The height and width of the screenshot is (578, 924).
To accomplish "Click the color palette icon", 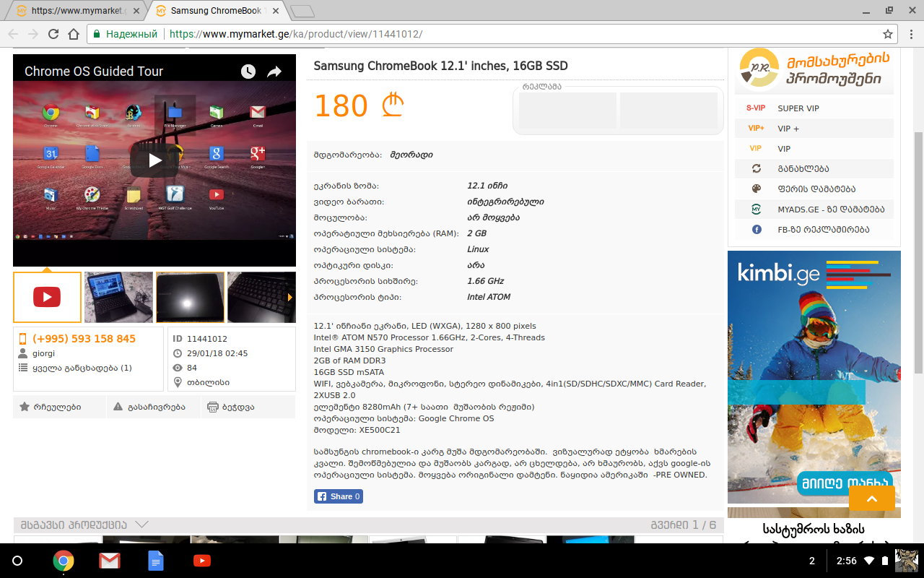I will [757, 189].
